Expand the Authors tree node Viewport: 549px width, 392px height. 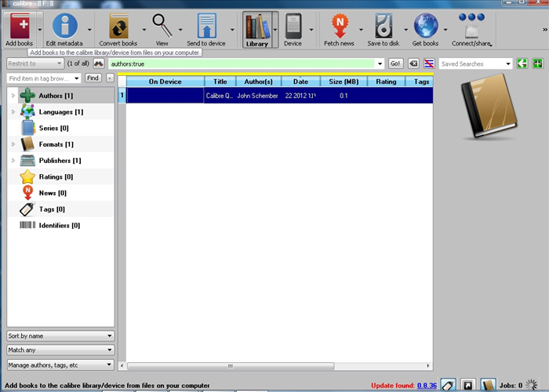point(13,96)
